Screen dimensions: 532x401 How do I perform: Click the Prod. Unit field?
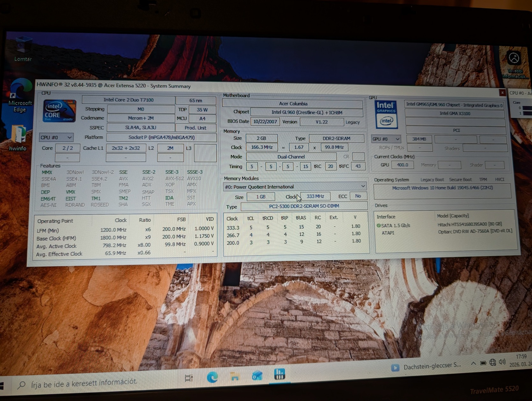point(196,128)
